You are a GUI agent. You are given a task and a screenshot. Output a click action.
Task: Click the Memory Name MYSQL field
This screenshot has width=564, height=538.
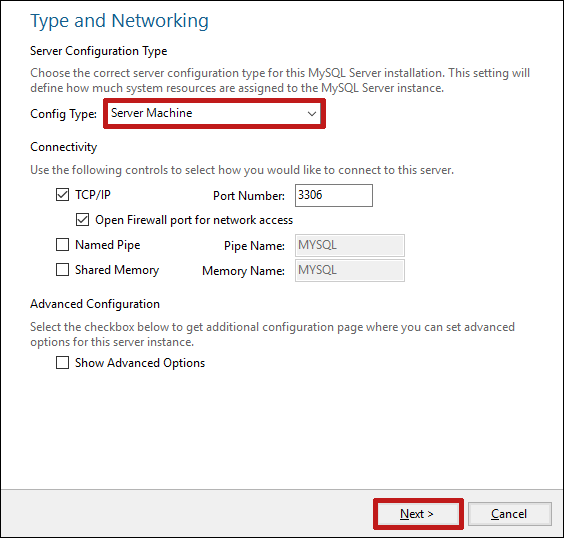350,270
